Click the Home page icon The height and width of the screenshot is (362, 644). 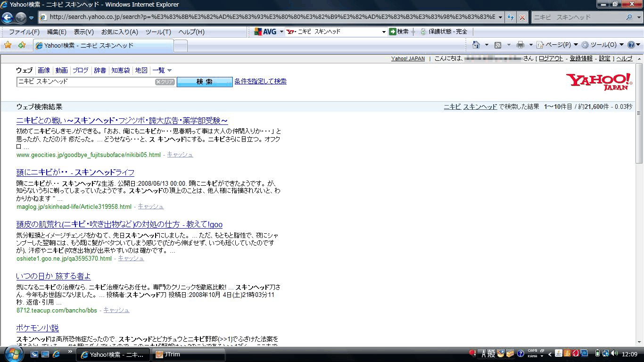[476, 45]
